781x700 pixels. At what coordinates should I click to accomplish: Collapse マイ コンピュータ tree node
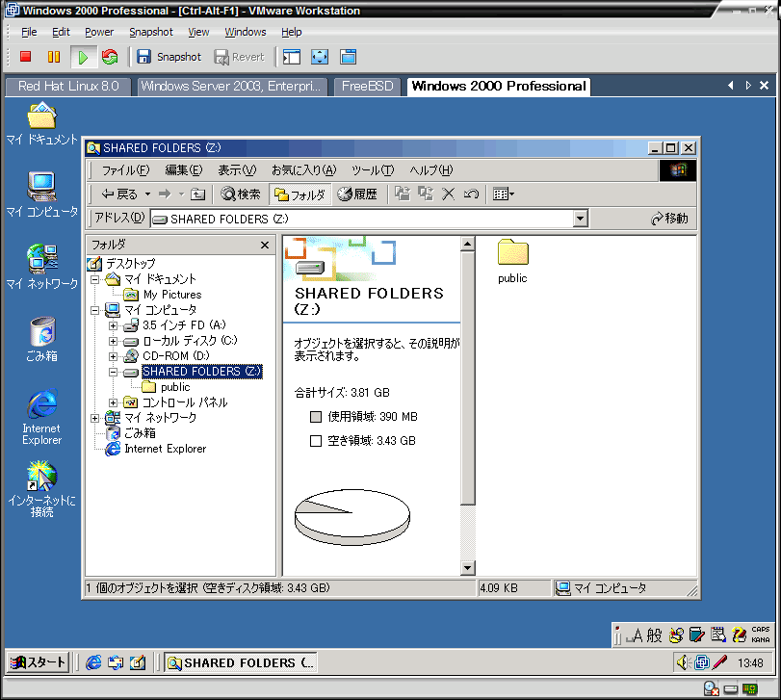click(x=94, y=310)
